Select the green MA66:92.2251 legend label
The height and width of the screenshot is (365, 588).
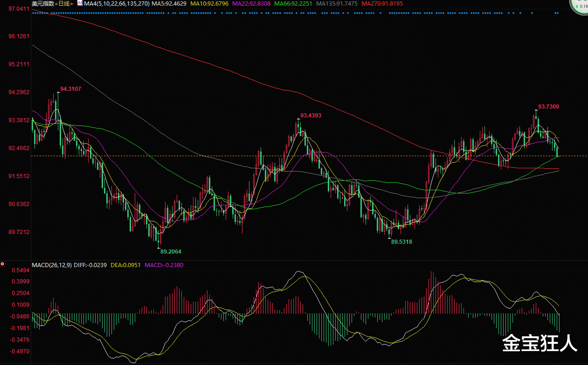tap(293, 4)
